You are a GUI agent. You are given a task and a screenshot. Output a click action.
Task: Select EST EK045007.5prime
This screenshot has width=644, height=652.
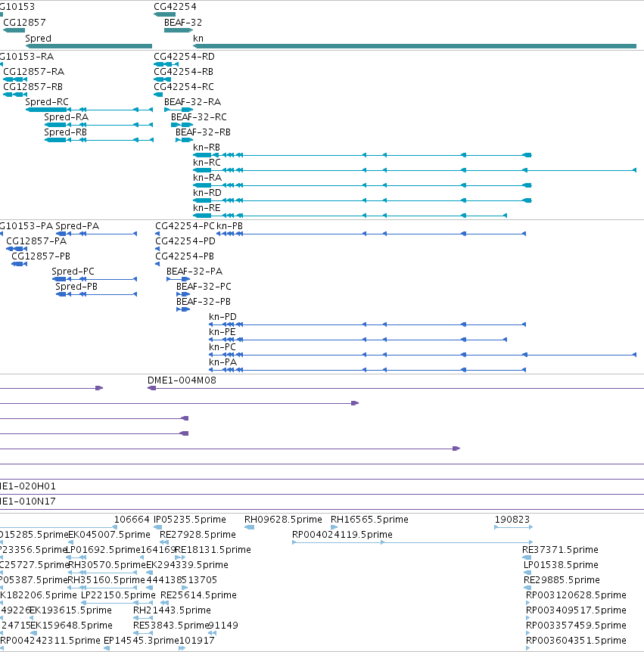[x=70, y=542]
